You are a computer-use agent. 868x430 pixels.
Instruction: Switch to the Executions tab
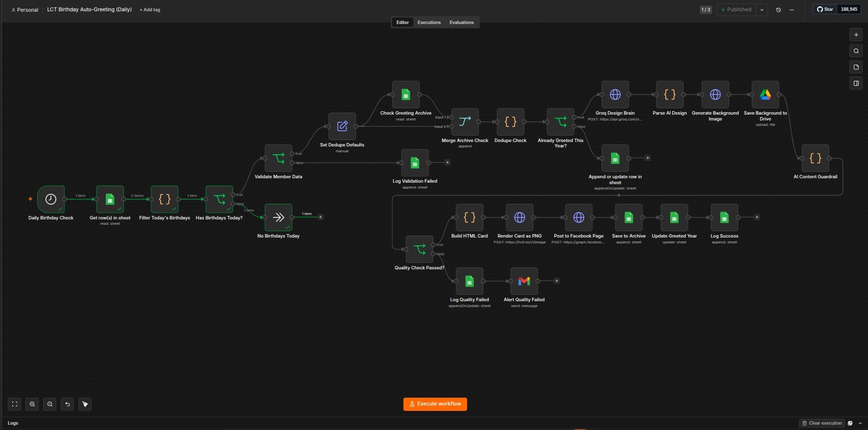click(x=429, y=23)
